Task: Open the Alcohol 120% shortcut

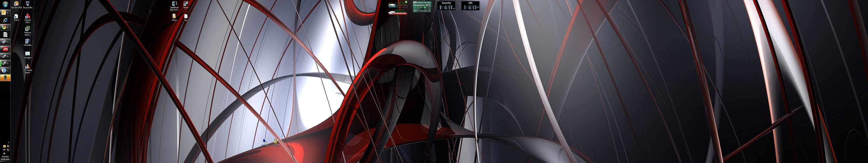Action: click(x=28, y=18)
